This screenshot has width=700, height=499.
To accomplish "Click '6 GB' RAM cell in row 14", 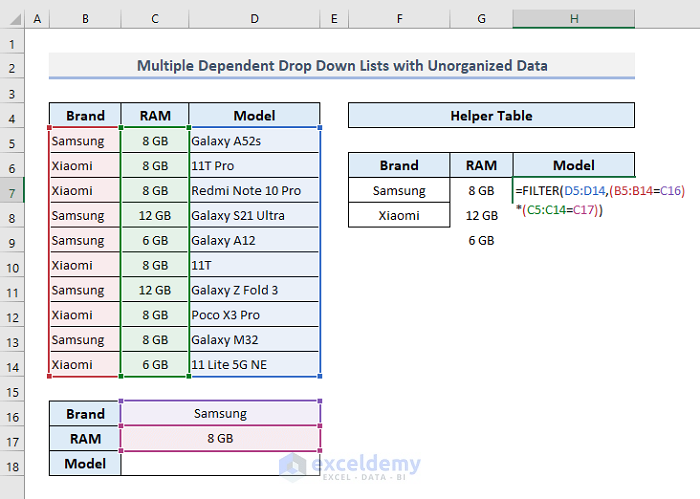I will click(155, 365).
